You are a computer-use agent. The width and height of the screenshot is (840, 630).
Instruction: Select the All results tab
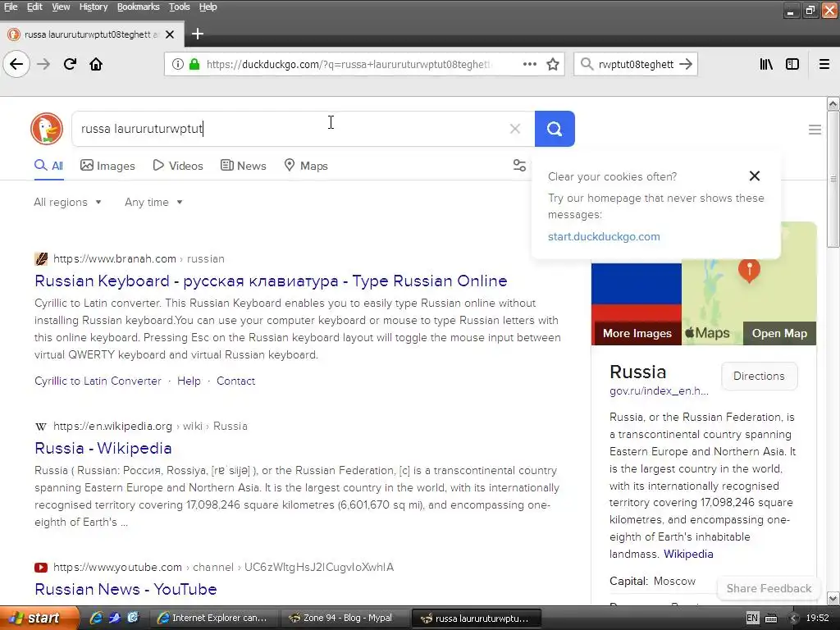point(48,166)
